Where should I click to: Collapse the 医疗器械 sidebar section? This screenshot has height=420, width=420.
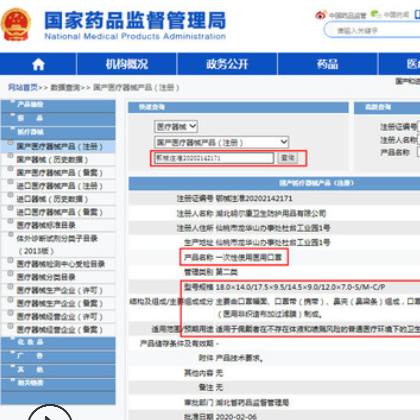pyautogui.click(x=58, y=132)
